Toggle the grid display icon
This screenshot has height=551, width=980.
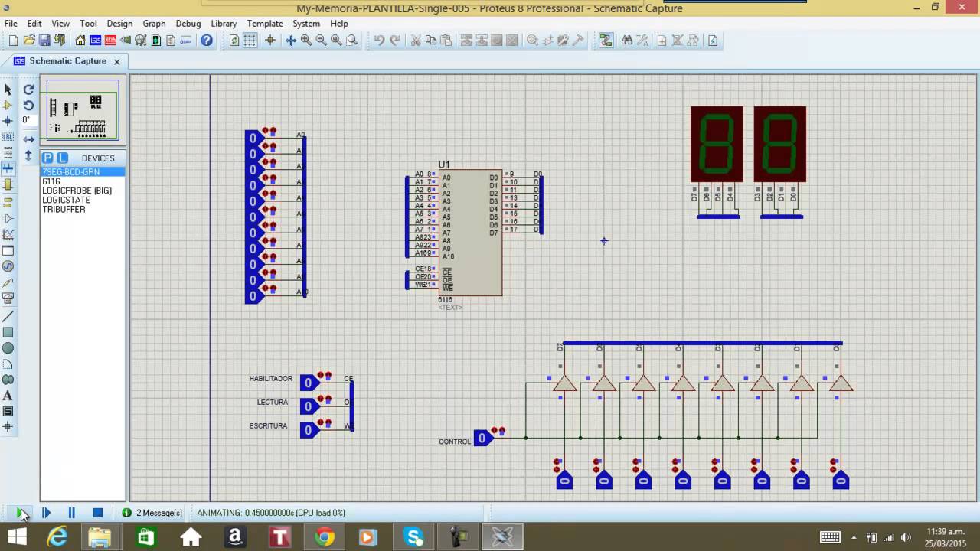250,40
